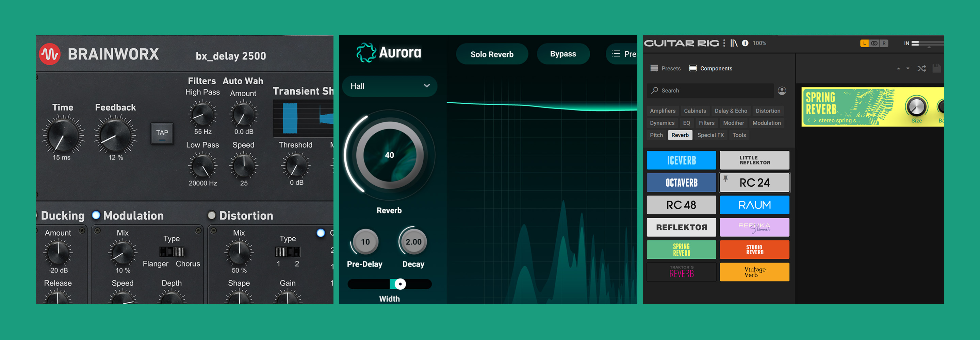
Task: Click the Auto Wah Speed knob
Action: pyautogui.click(x=244, y=166)
